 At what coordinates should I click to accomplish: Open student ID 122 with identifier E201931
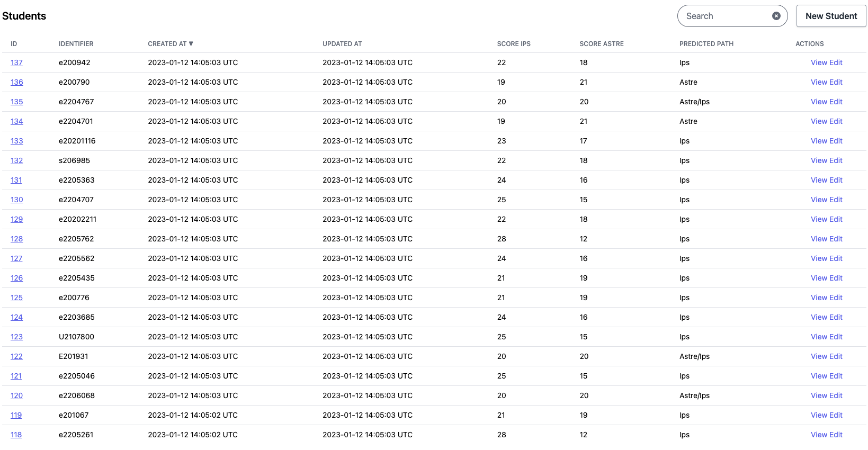coord(16,356)
